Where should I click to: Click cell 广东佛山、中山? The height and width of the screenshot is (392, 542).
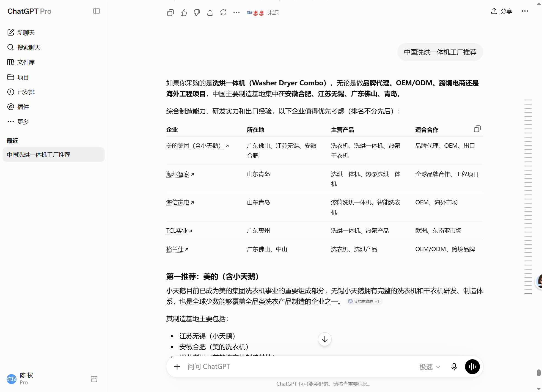(x=267, y=249)
